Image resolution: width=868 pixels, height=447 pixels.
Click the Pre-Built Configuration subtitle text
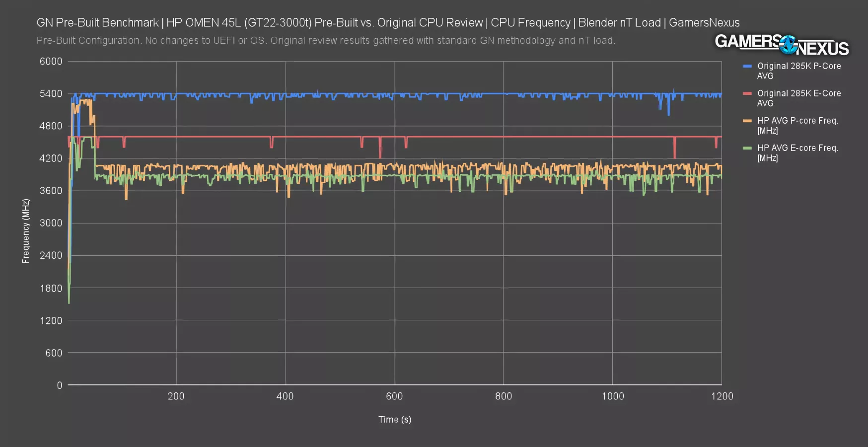(326, 41)
